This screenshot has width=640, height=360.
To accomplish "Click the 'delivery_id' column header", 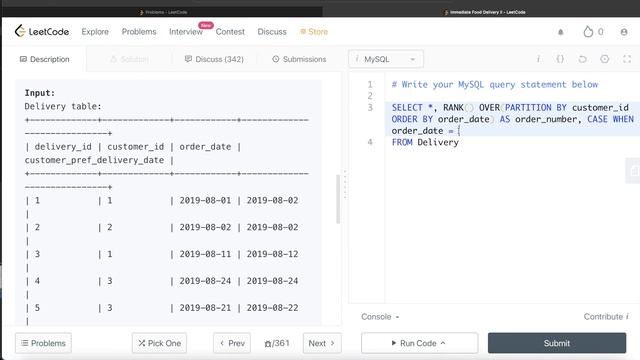I will pyautogui.click(x=63, y=147).
